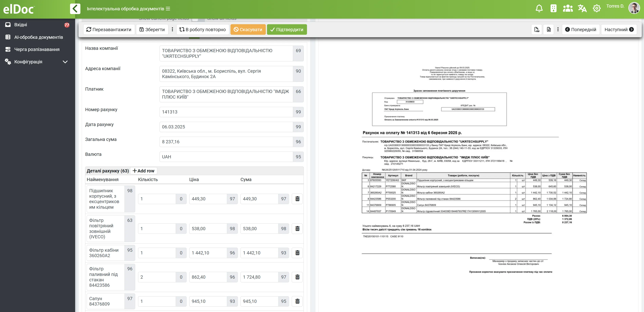The width and height of the screenshot is (644, 312).
Task: Open the settings gear in header
Action: (597, 8)
